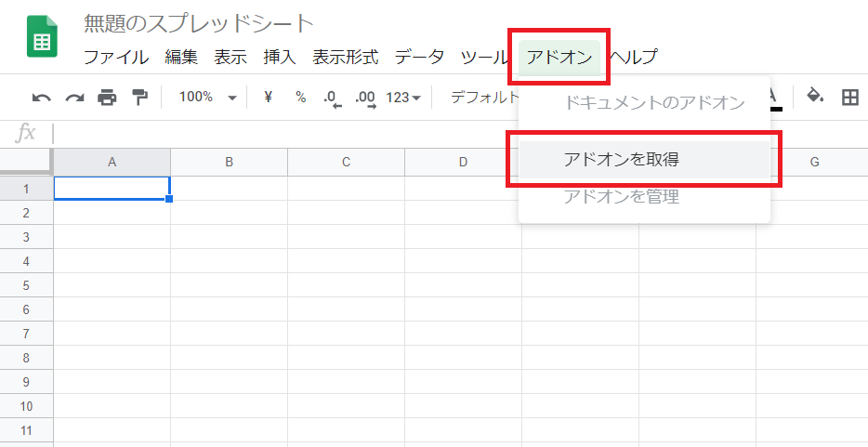Open the データ menu
Viewport: 868px width, 447px height.
[x=420, y=57]
